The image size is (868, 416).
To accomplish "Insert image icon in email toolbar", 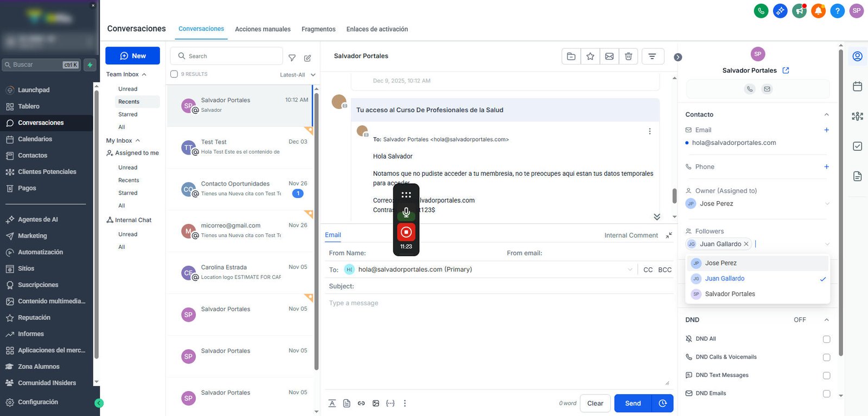I will (x=376, y=403).
